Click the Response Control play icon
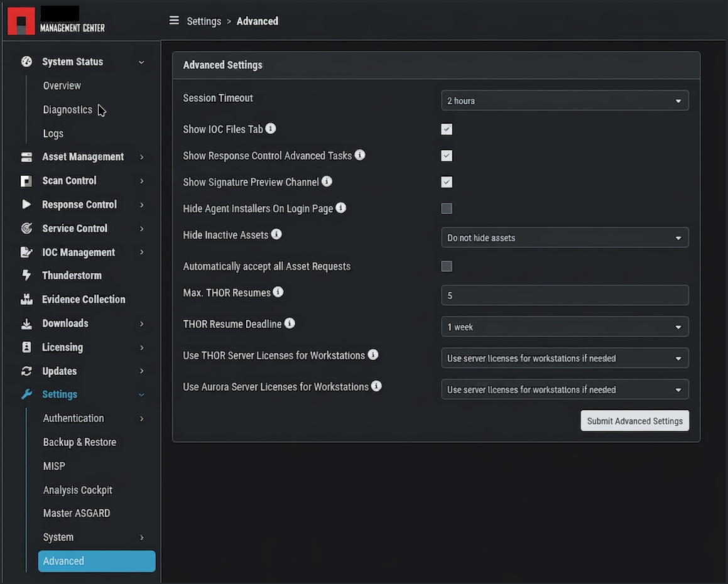The image size is (728, 584). pos(26,204)
